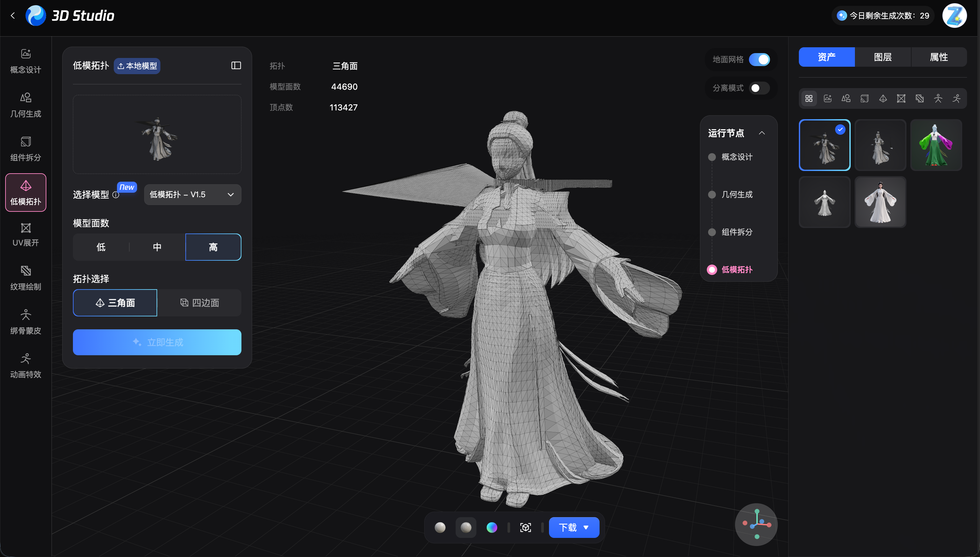This screenshot has width=980, height=557.
Task: Switch to the 图层 tab
Action: tap(882, 57)
